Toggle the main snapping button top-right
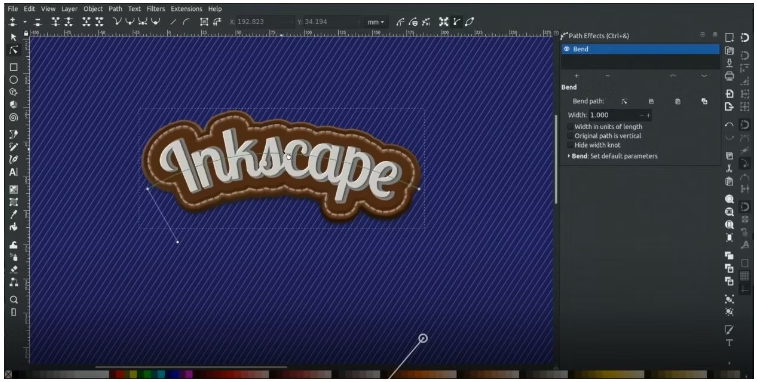Viewport: 757px width, 382px height. (744, 38)
